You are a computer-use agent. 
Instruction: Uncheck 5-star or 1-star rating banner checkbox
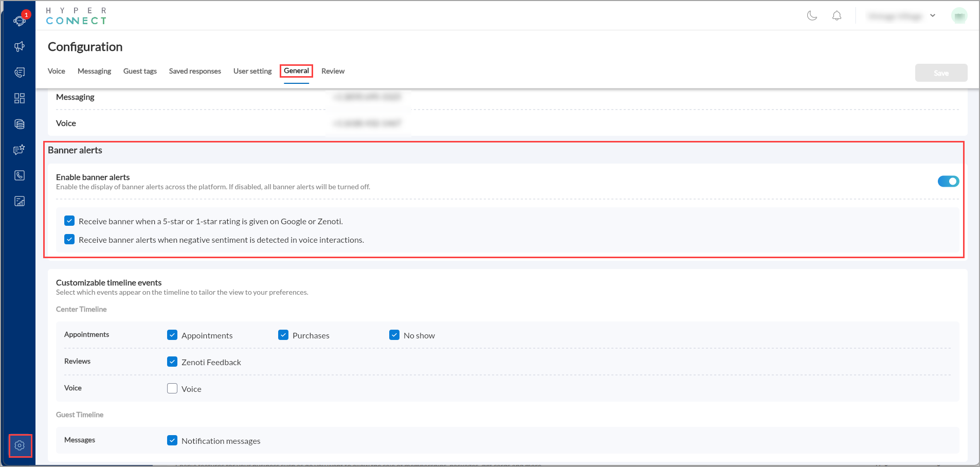[69, 221]
